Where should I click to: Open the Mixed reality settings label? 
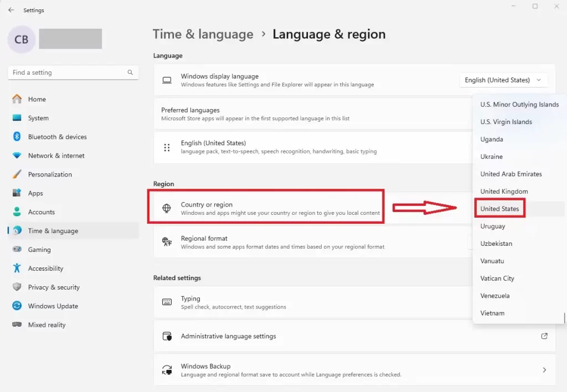[x=47, y=325]
